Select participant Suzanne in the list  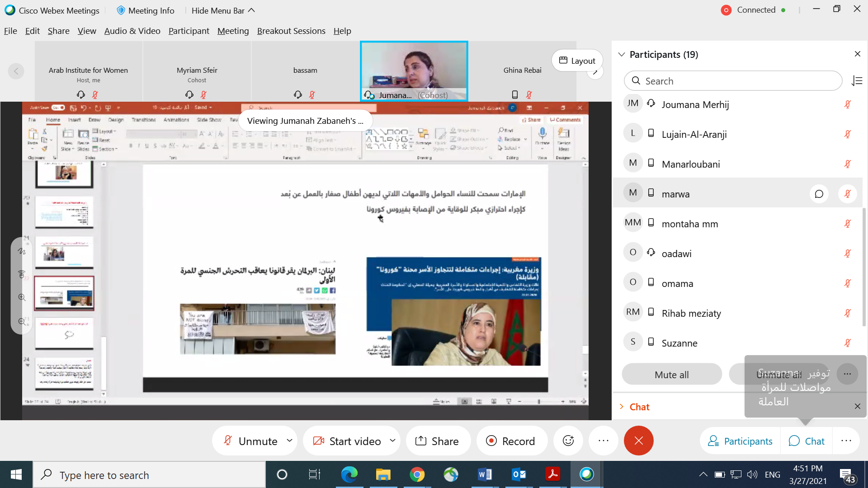737,343
